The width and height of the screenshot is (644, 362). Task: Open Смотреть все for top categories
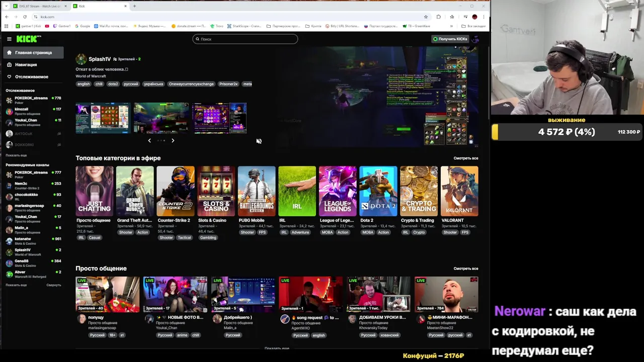[x=466, y=158]
